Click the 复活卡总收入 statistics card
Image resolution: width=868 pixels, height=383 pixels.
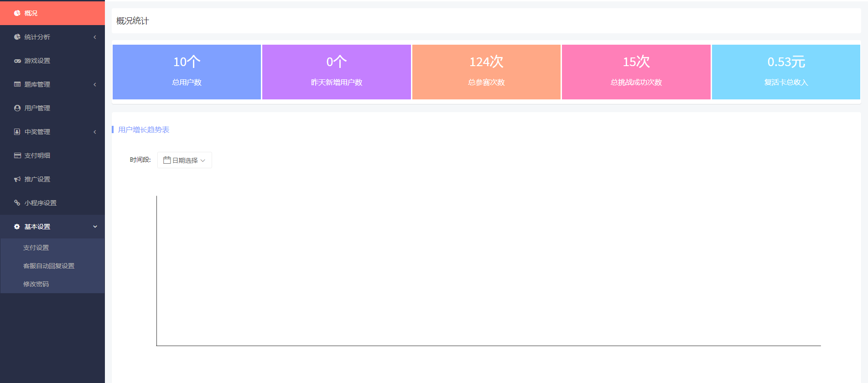click(x=786, y=72)
